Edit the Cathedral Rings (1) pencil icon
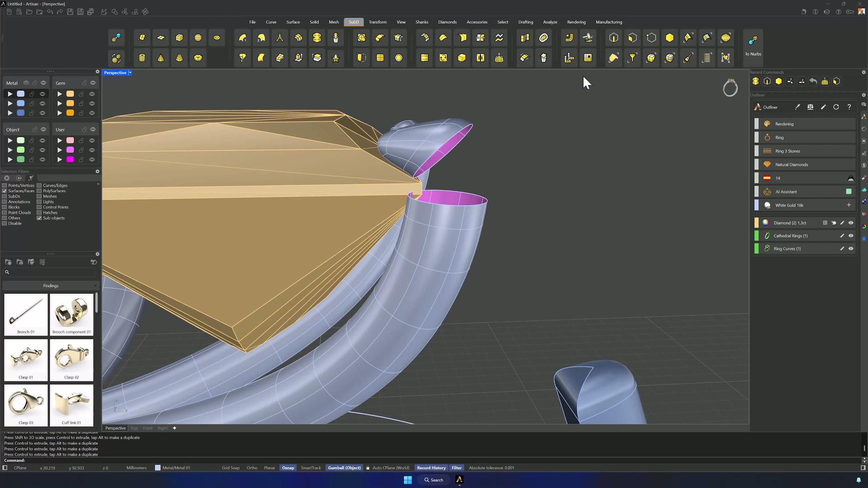The width and height of the screenshot is (868, 488). (x=842, y=236)
